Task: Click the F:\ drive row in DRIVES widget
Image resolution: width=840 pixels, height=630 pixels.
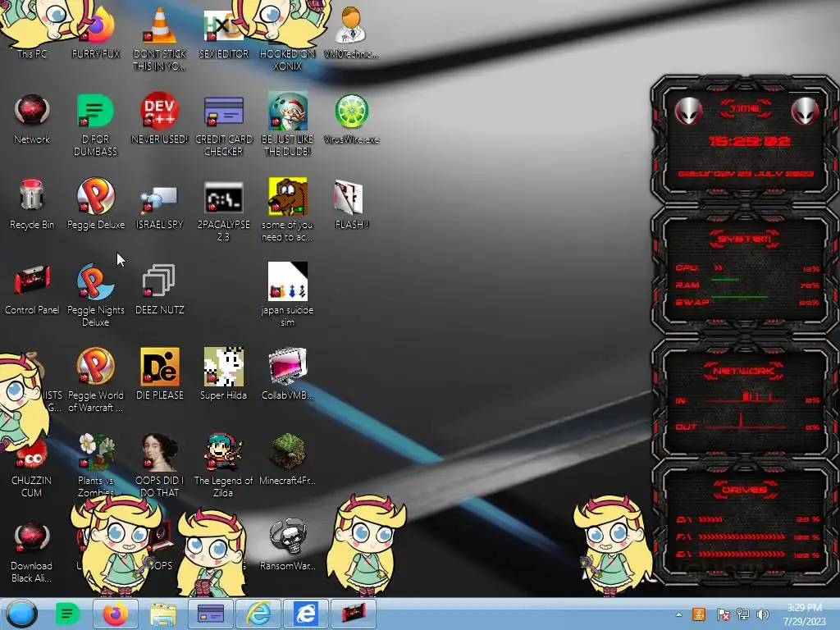Action: (748, 536)
